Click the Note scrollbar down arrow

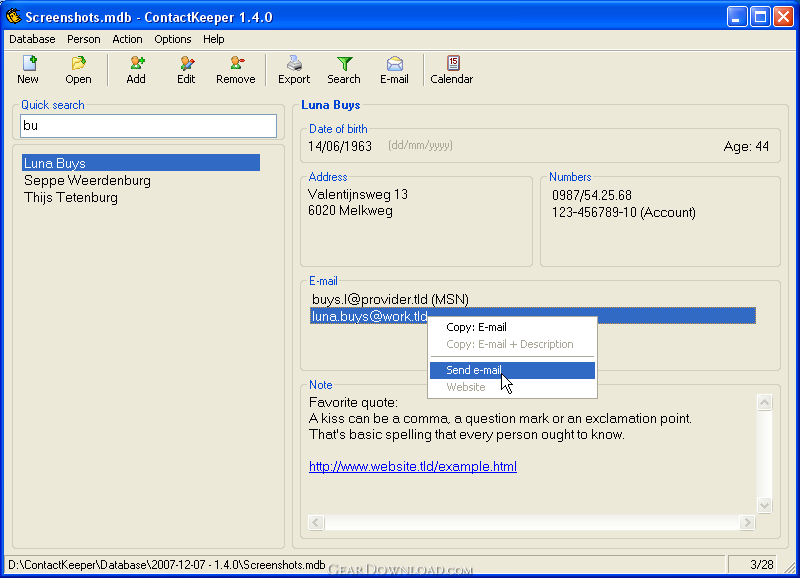coord(764,506)
